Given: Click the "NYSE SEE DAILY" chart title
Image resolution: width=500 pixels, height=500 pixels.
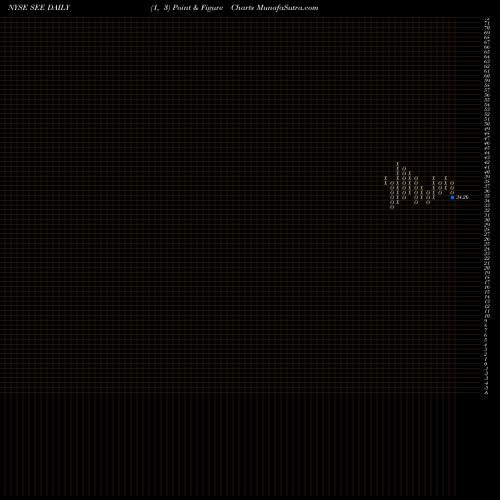Looking at the screenshot, I should click(39, 8).
